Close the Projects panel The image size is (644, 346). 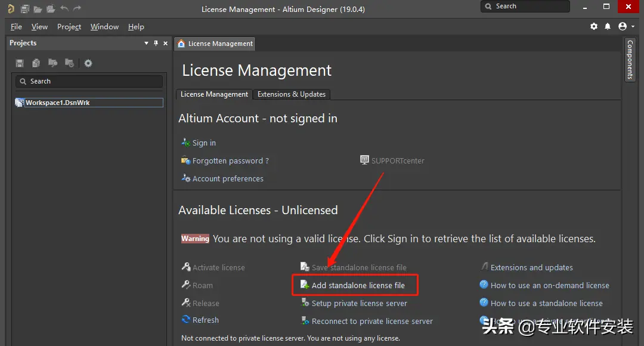pos(166,43)
